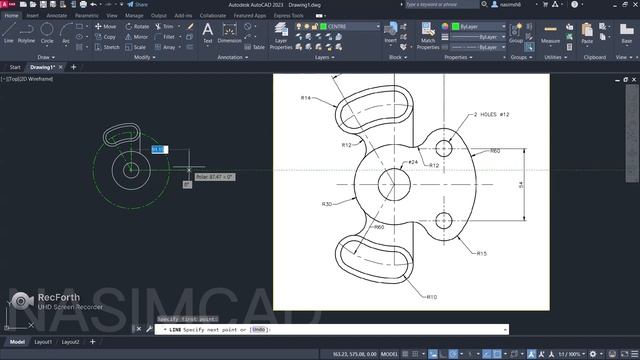Image resolution: width=640 pixels, height=360 pixels.
Task: Switch to the Layout1 tab
Action: pyautogui.click(x=43, y=342)
